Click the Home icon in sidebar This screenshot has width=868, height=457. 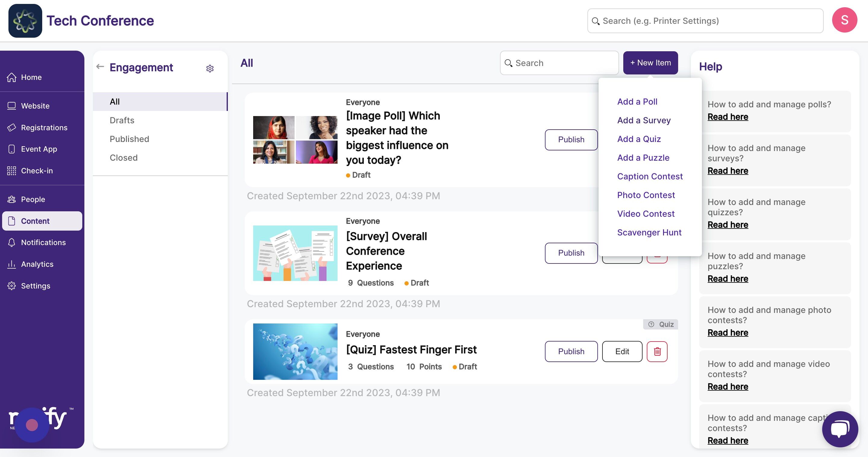pyautogui.click(x=12, y=77)
